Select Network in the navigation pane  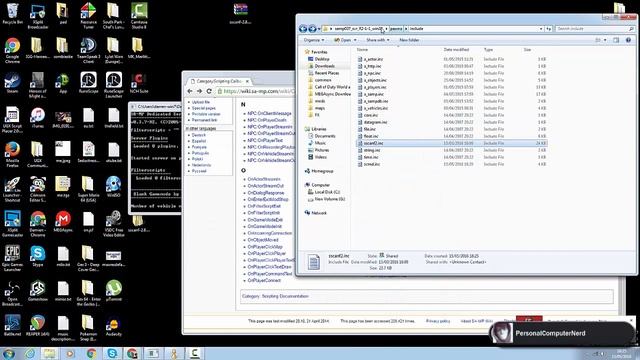tap(319, 213)
